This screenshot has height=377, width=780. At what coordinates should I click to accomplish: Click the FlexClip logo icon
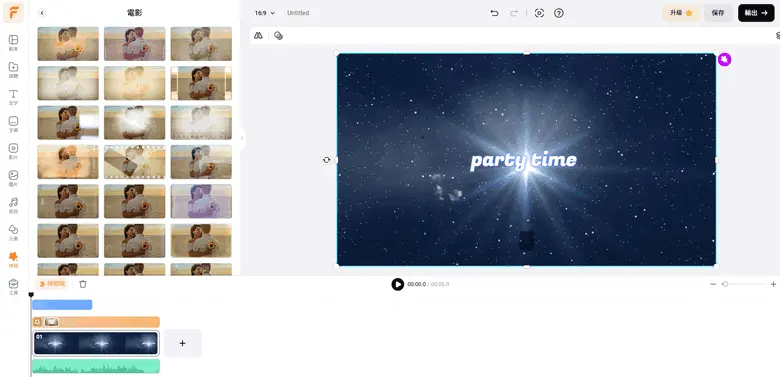tap(13, 13)
